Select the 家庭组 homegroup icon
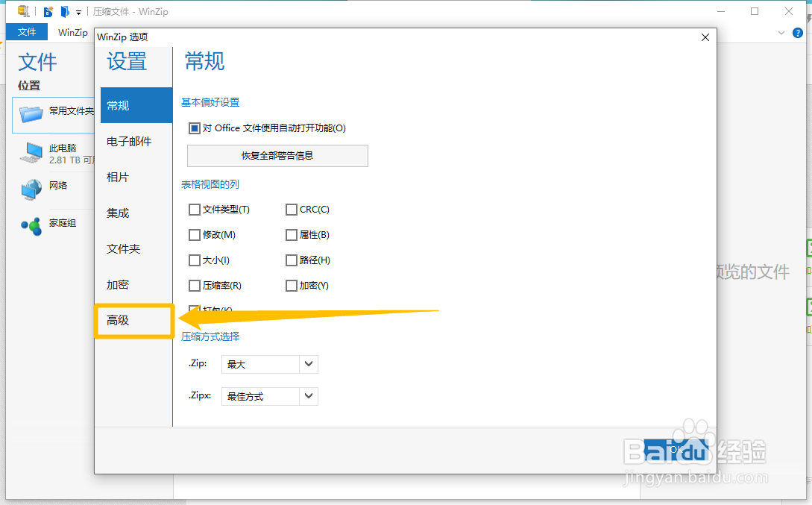 pyautogui.click(x=31, y=226)
